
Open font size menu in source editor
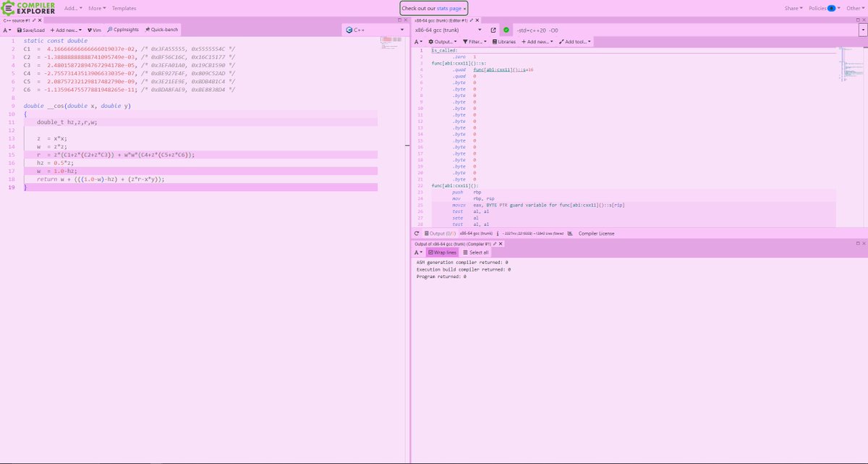[6, 30]
